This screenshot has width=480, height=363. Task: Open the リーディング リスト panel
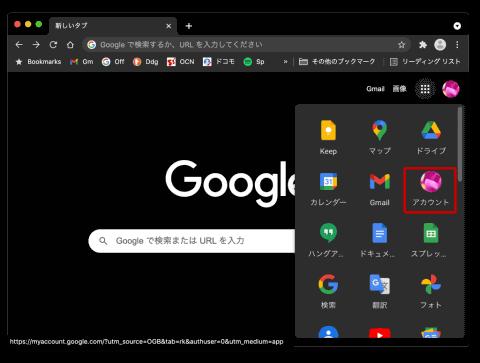coord(425,62)
